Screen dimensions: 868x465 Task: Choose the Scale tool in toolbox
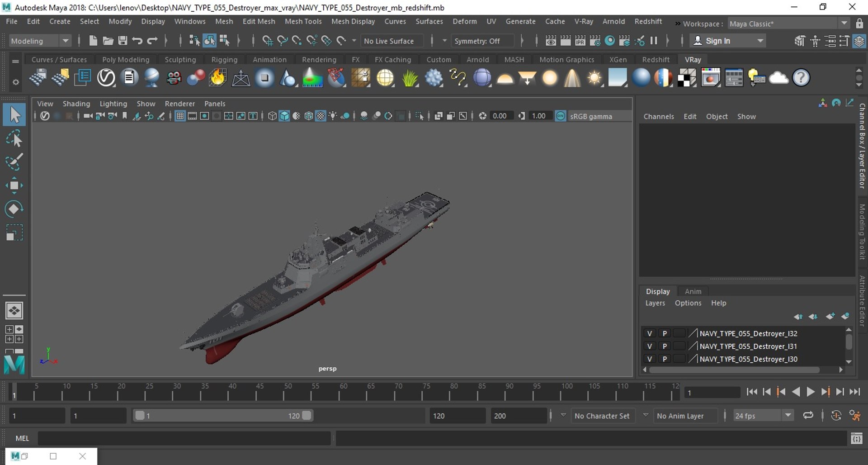[14, 232]
